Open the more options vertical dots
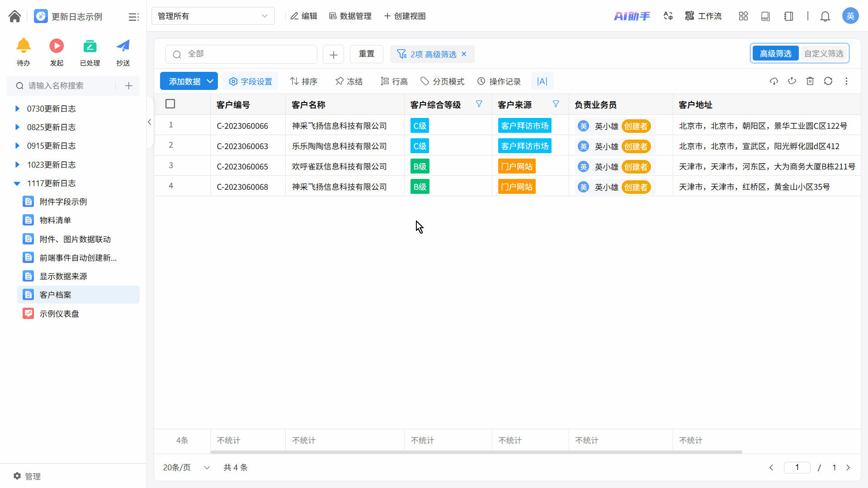868x488 pixels. coord(846,81)
